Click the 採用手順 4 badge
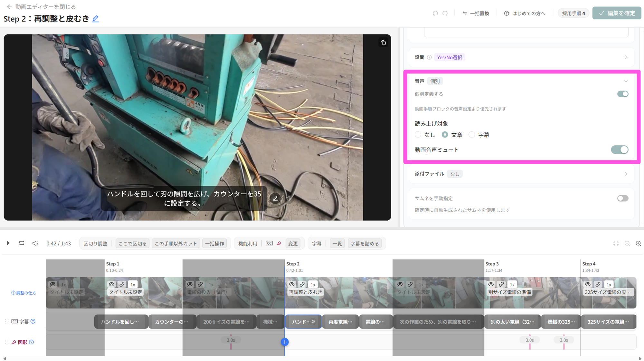 [573, 13]
